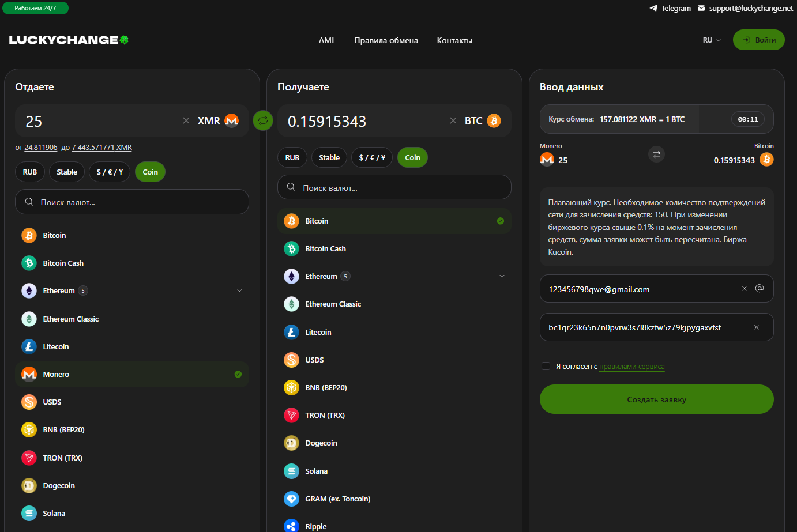
Task: Filter the Отдаете list by Coin
Action: pyautogui.click(x=150, y=172)
